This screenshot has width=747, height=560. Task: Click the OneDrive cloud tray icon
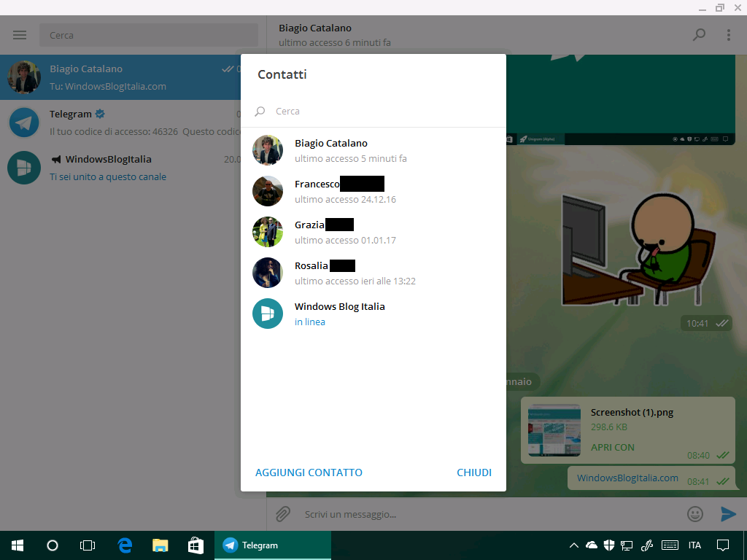[x=591, y=545]
